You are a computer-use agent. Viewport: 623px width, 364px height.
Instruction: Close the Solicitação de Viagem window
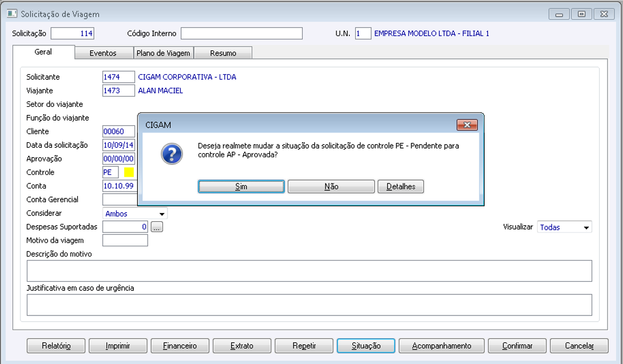tap(604, 14)
